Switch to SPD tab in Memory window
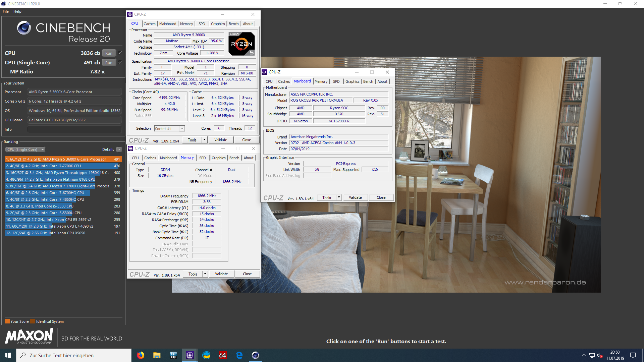Viewport: 644px width, 362px height. tap(202, 158)
